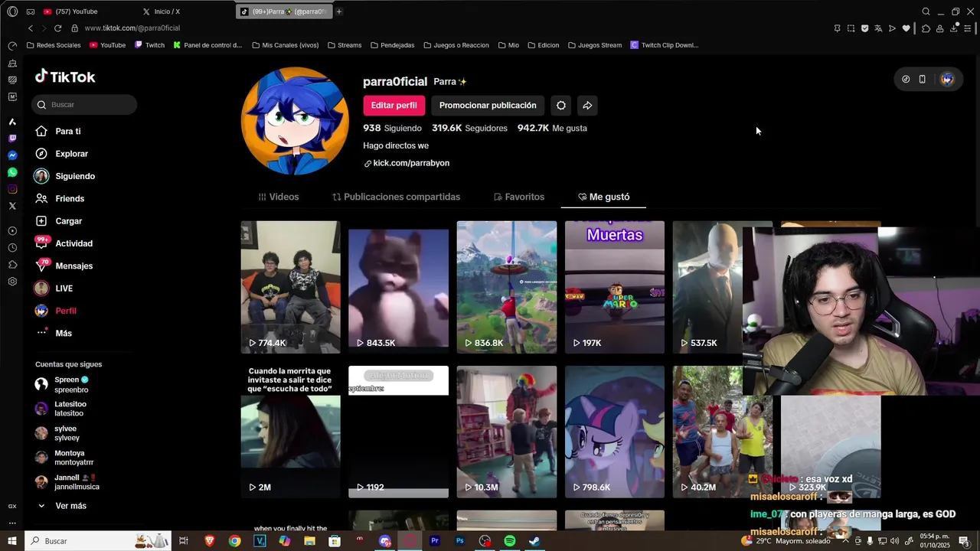Switch to the Favoritos tab
The height and width of the screenshot is (551, 980).
[x=519, y=197]
